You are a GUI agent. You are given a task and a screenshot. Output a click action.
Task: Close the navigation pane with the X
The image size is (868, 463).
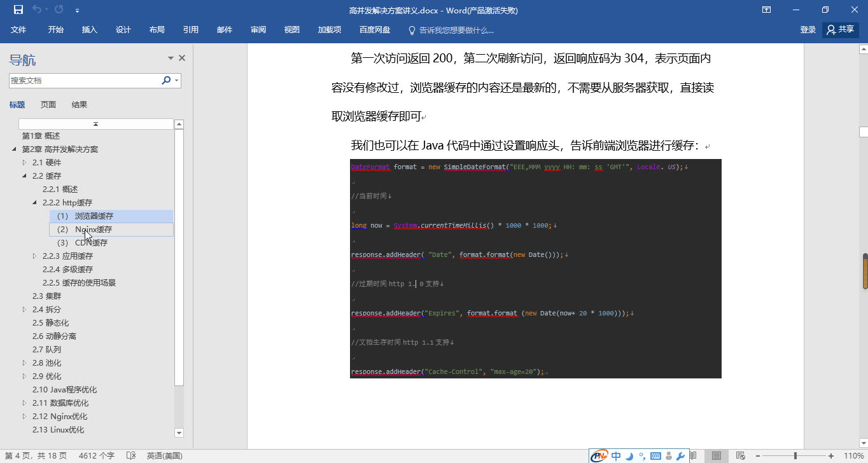(x=182, y=58)
